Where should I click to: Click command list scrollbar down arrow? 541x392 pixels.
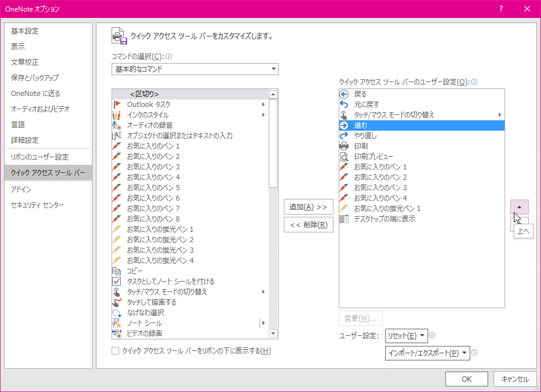(x=273, y=334)
